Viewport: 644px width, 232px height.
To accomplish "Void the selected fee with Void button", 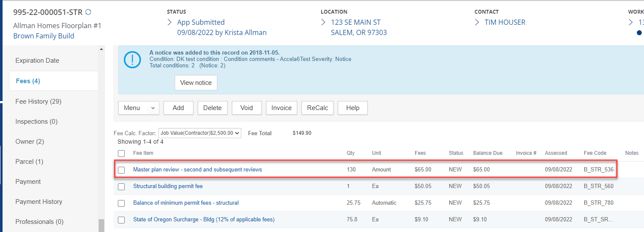I will click(246, 108).
